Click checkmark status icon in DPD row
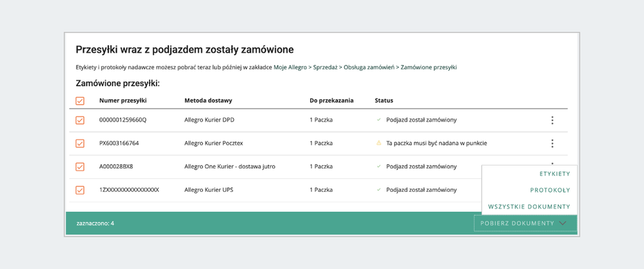This screenshot has width=644, height=269. click(379, 120)
